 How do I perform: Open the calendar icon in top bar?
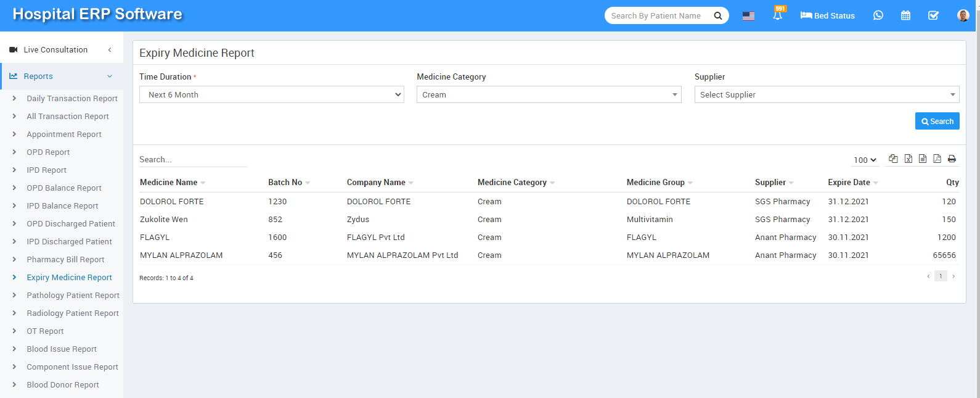905,15
